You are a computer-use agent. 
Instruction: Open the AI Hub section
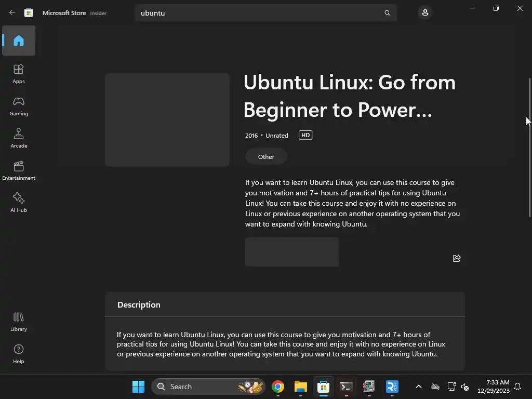click(x=19, y=203)
